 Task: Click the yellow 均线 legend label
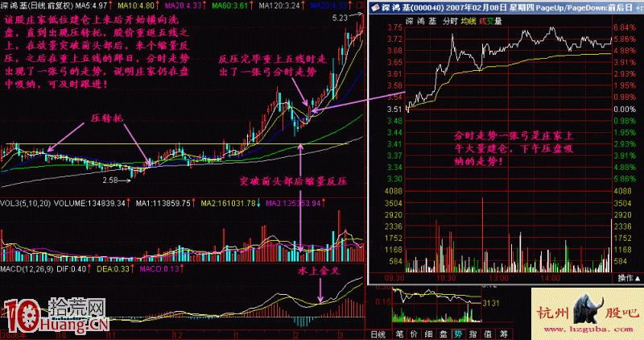pos(469,21)
